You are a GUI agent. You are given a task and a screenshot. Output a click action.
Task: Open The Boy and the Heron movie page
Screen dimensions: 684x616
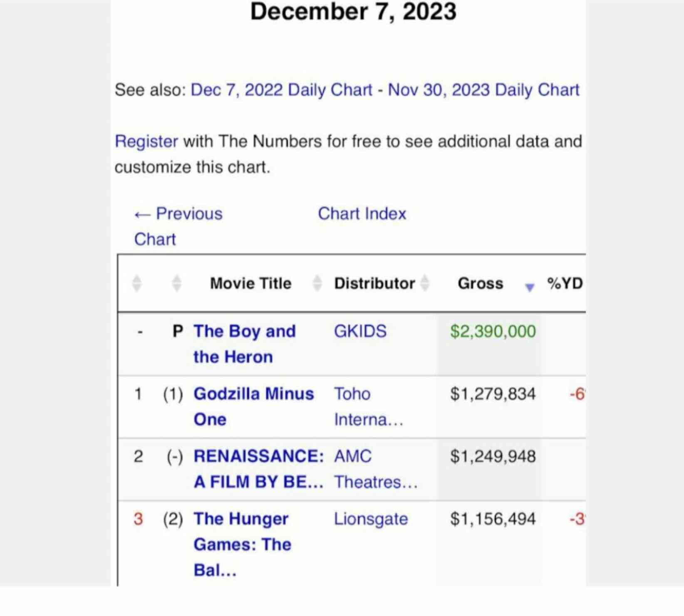pos(245,344)
